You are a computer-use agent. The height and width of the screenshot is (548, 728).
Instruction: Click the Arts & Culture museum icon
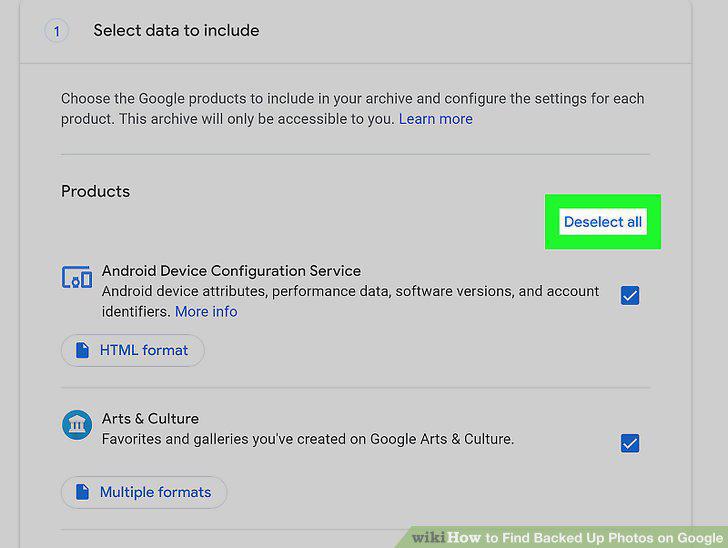tap(77, 424)
